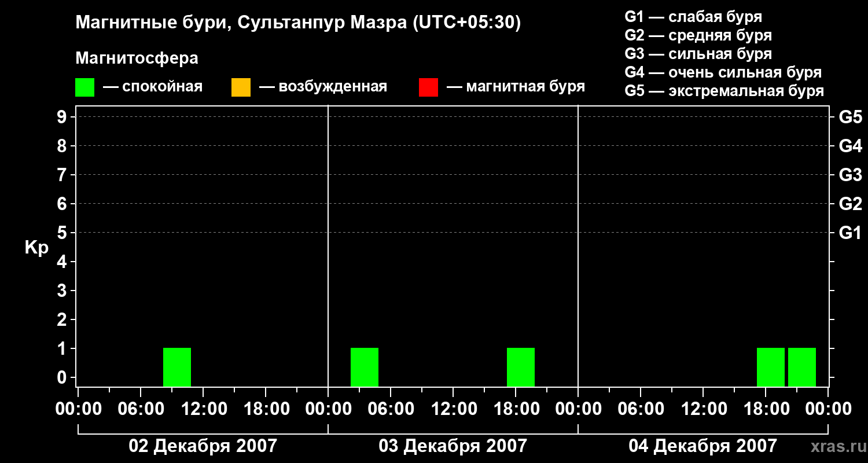
Task: Click the '— спокойная' legend label
Action: 153,87
